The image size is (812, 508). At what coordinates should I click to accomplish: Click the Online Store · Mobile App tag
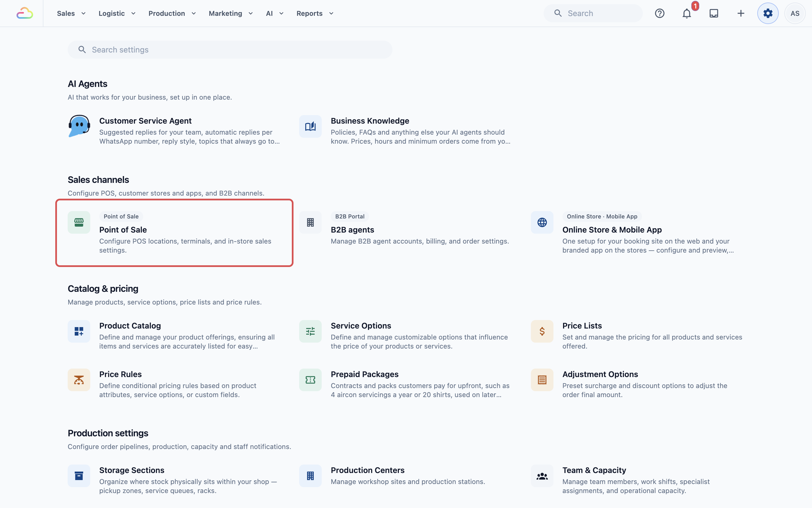[602, 216]
